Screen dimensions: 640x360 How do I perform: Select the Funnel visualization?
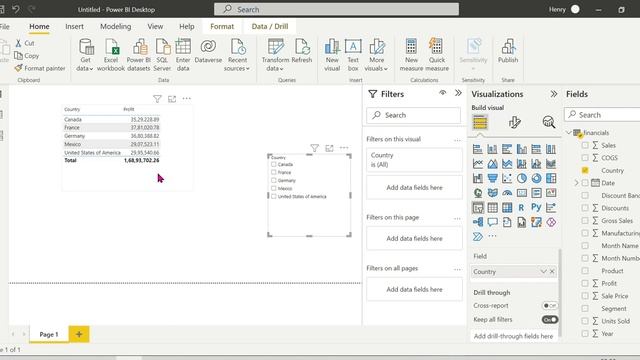tap(493, 178)
